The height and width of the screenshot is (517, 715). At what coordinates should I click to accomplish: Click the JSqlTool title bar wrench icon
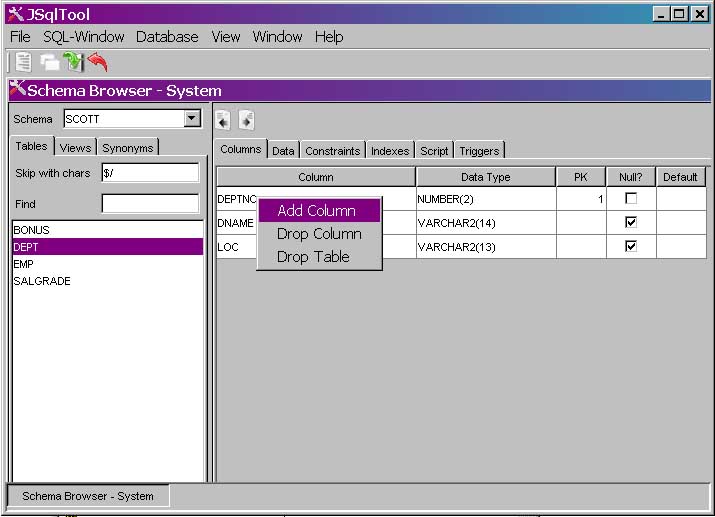[15, 14]
